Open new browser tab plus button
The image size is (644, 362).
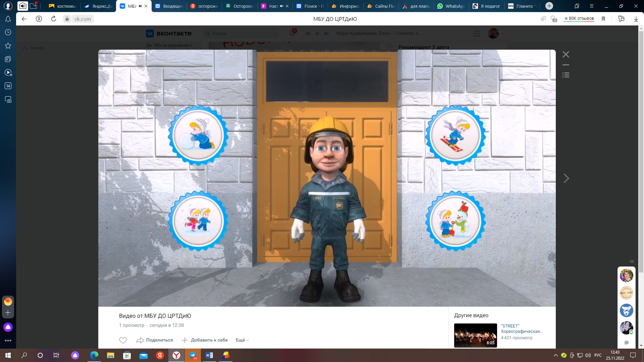[x=549, y=6]
